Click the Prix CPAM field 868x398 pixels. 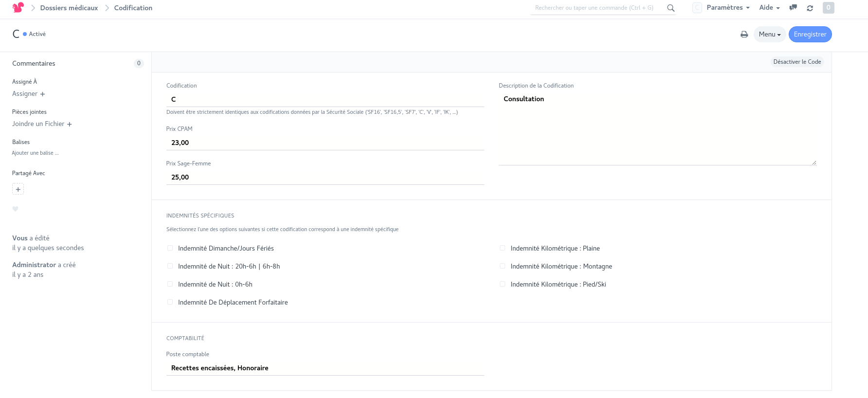(x=325, y=143)
